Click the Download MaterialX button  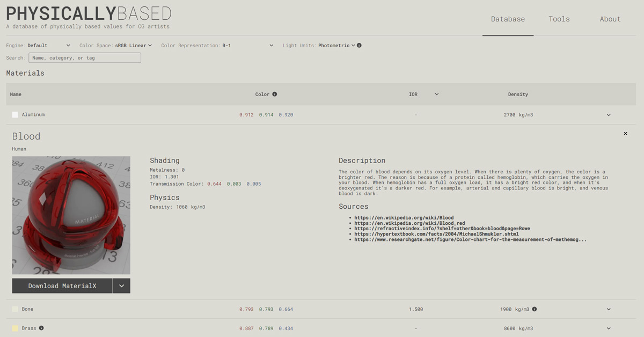coord(62,286)
